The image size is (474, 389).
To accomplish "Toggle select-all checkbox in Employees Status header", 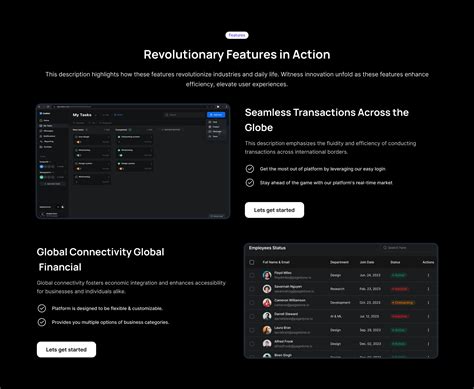I will [x=252, y=262].
